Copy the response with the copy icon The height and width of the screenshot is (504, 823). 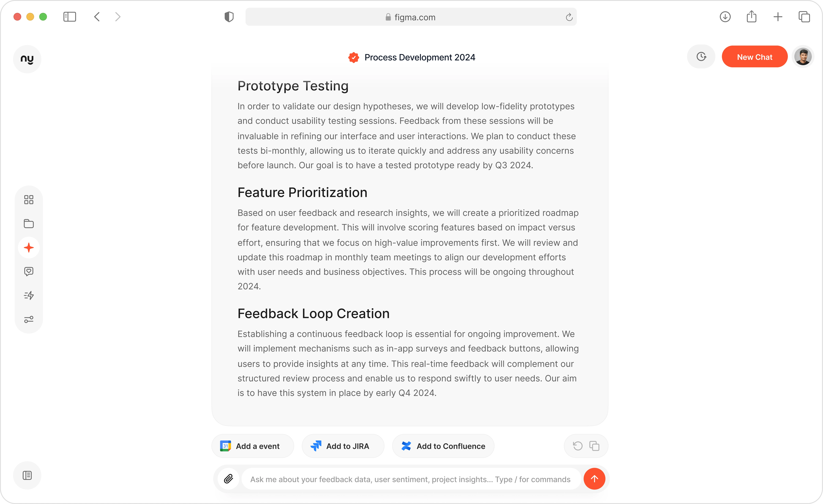click(x=594, y=446)
